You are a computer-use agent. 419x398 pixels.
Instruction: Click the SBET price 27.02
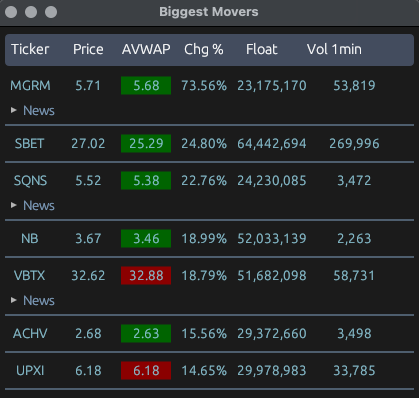[x=88, y=144]
